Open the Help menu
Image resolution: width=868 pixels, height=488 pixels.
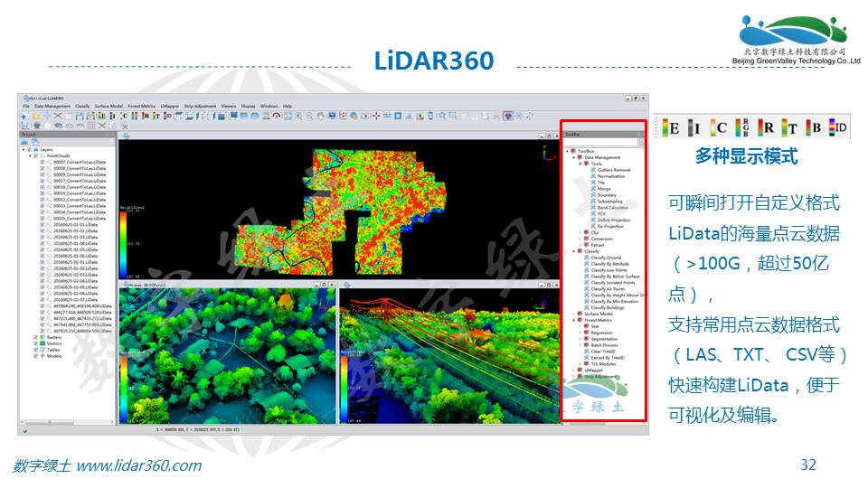tap(288, 107)
